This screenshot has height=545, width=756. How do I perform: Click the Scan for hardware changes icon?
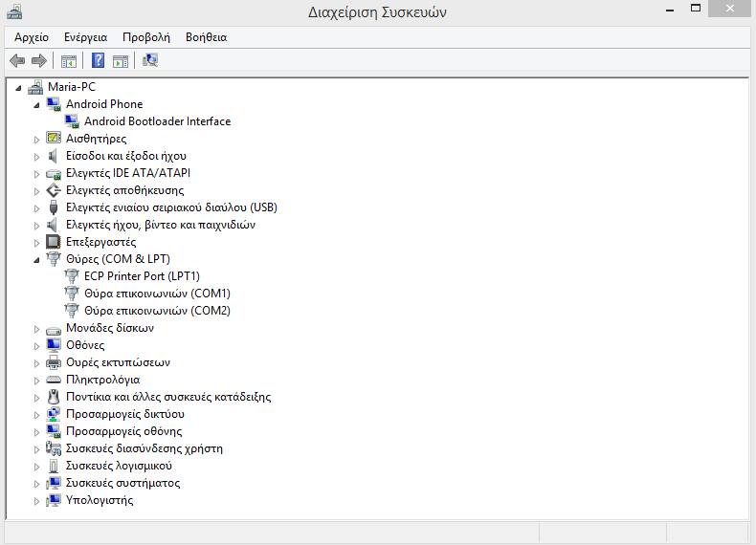coord(150,61)
